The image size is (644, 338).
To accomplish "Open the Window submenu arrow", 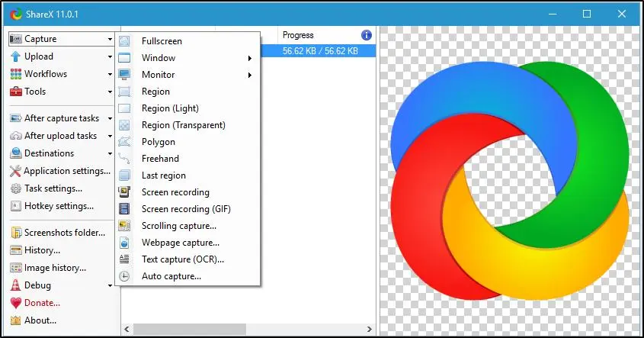I will 250,59.
